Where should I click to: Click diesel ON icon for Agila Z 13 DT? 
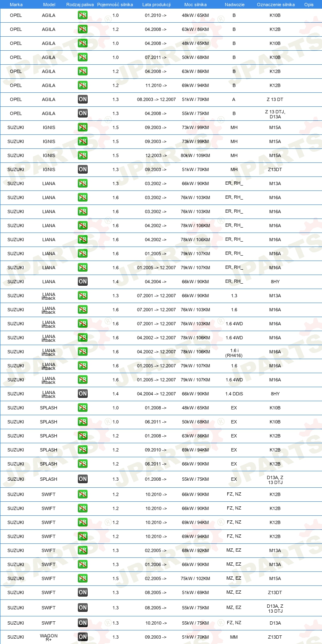coord(83,99)
